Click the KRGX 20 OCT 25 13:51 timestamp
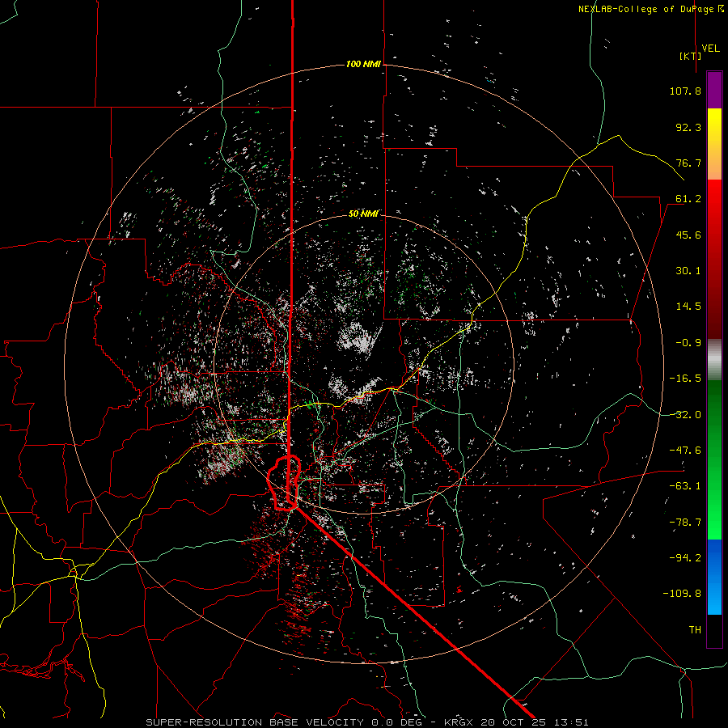This screenshot has width=728, height=728. 516,722
